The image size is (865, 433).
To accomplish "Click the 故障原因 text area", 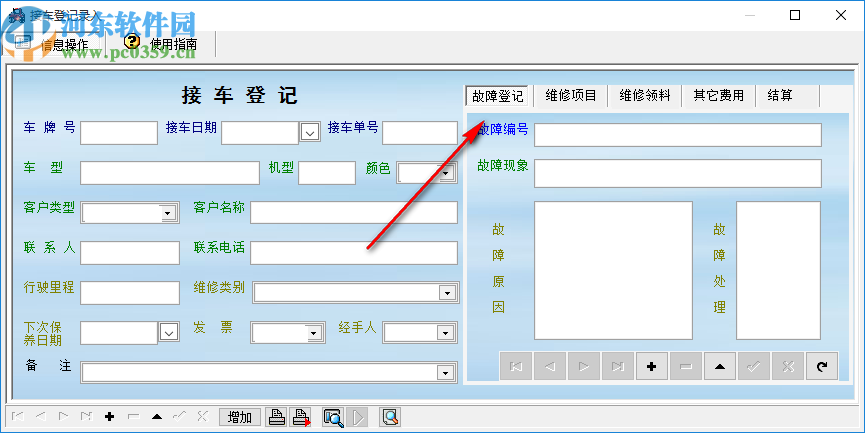I will click(613, 270).
